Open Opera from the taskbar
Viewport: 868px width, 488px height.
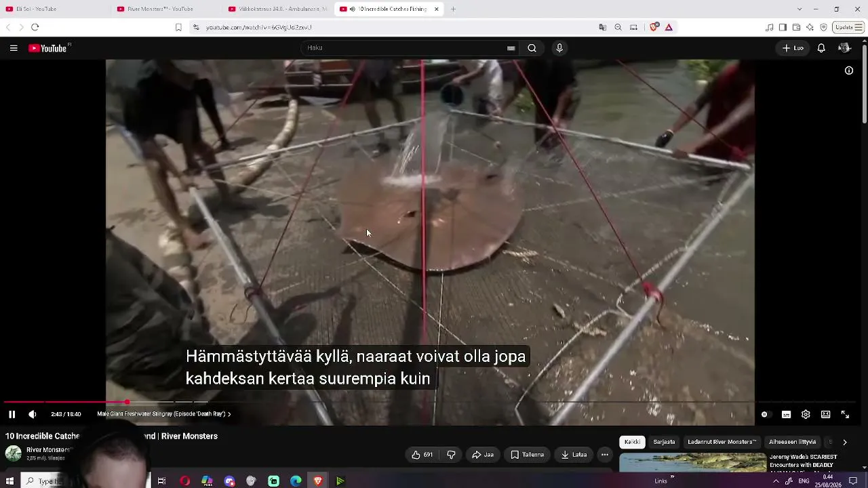184,481
